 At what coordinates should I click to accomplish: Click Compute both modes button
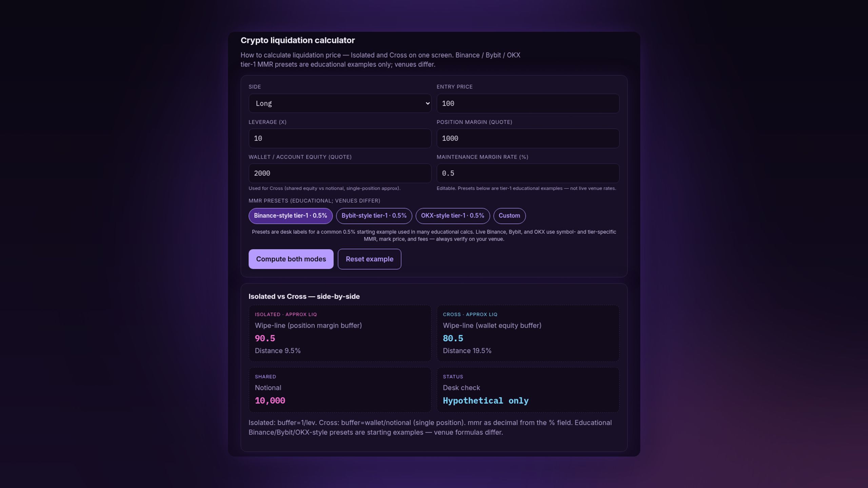pyautogui.click(x=291, y=259)
